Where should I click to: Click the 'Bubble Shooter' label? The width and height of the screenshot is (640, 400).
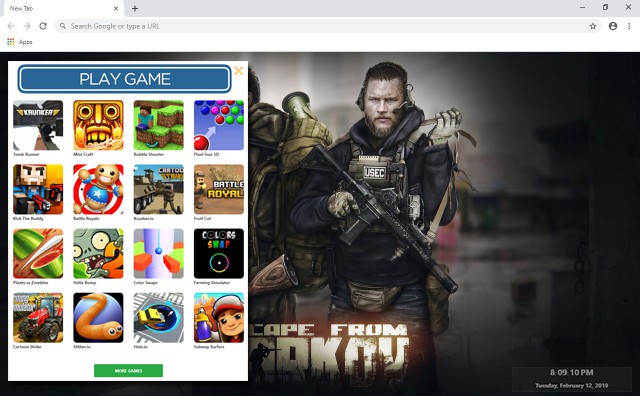(x=149, y=154)
